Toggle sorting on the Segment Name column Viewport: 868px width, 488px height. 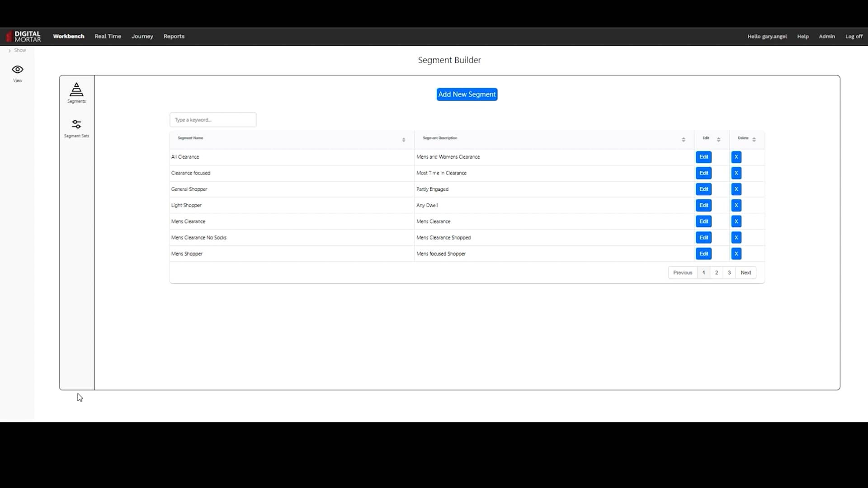(404, 140)
